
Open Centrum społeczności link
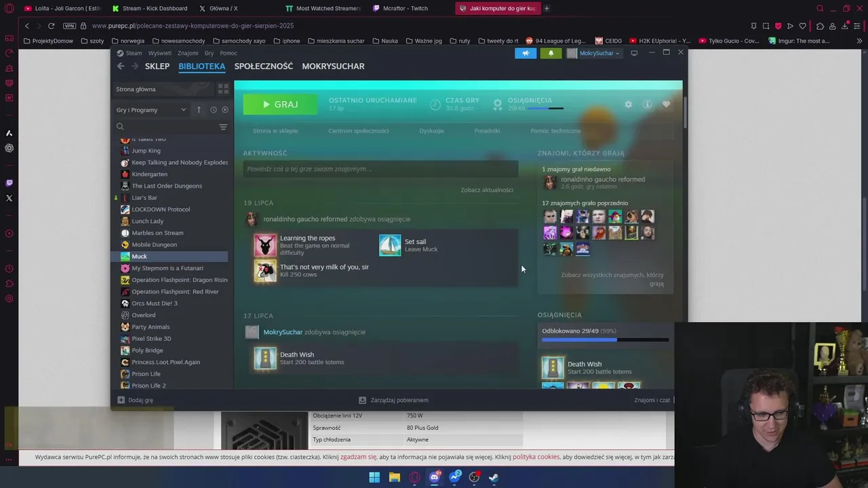point(358,131)
